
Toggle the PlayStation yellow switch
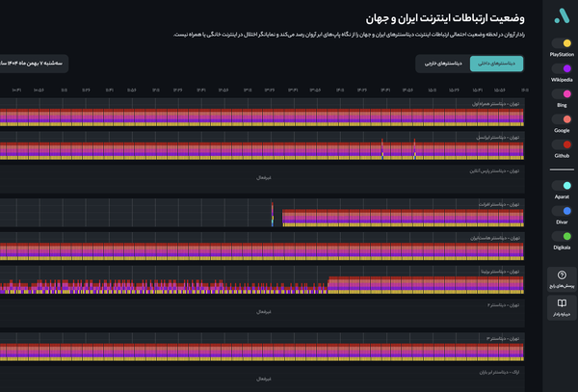[x=562, y=43]
